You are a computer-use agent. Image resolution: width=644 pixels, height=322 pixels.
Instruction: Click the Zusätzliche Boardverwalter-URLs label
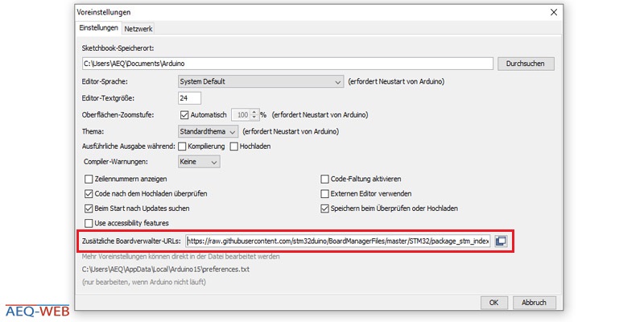click(130, 241)
